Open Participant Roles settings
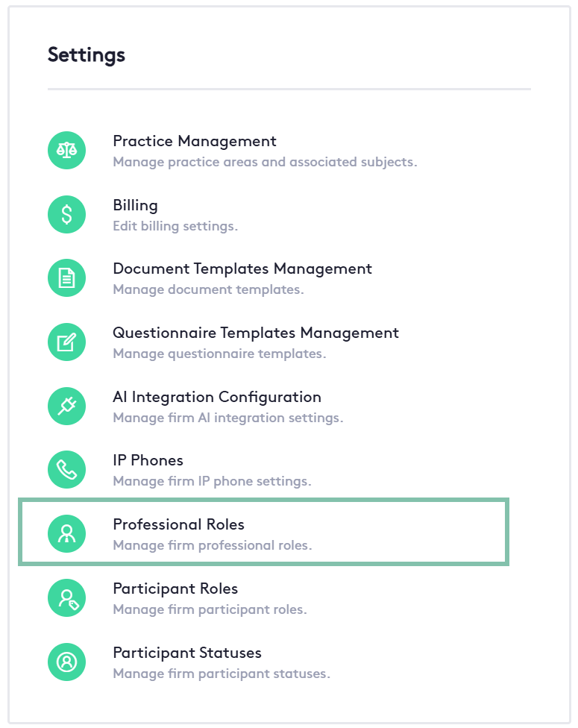This screenshot has width=578, height=728. (x=175, y=589)
